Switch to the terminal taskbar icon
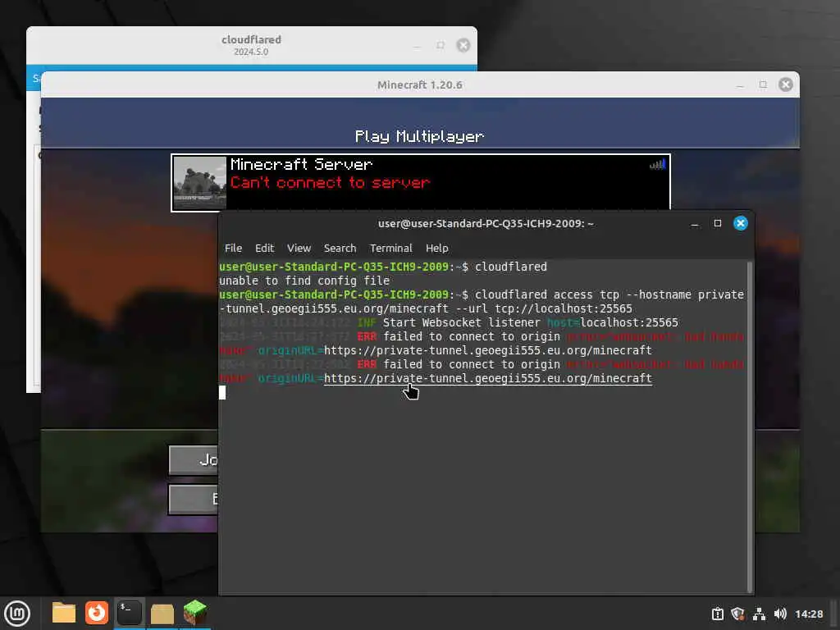 click(129, 613)
